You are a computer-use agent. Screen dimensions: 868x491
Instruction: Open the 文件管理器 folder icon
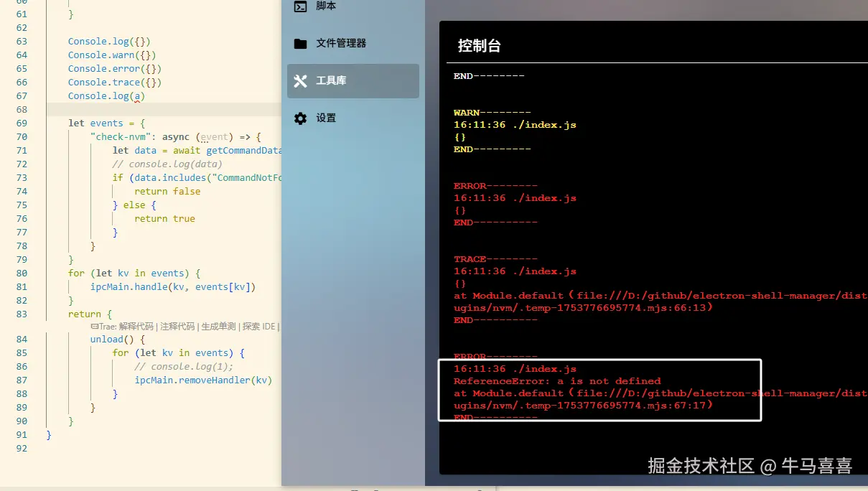pyautogui.click(x=300, y=44)
